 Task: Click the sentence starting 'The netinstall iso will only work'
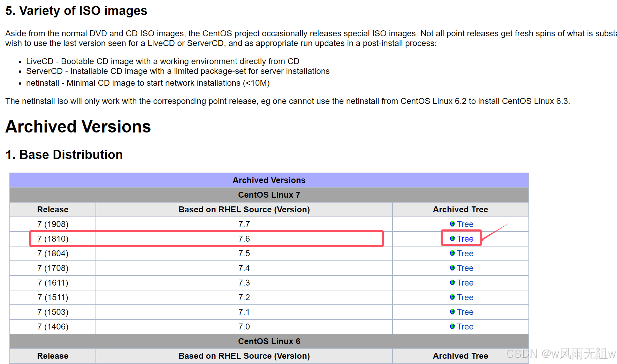click(288, 101)
